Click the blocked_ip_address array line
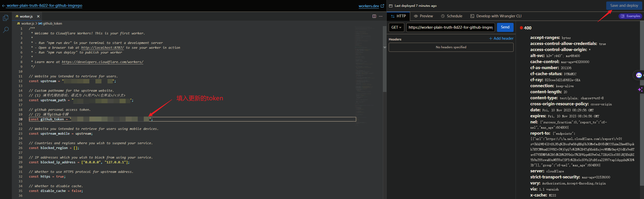644x199 pixels. tap(79, 162)
